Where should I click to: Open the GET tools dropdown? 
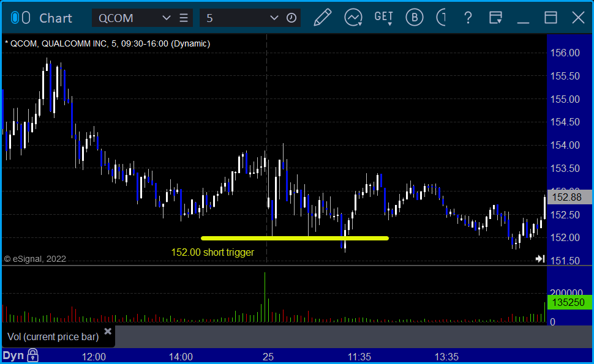point(384,18)
